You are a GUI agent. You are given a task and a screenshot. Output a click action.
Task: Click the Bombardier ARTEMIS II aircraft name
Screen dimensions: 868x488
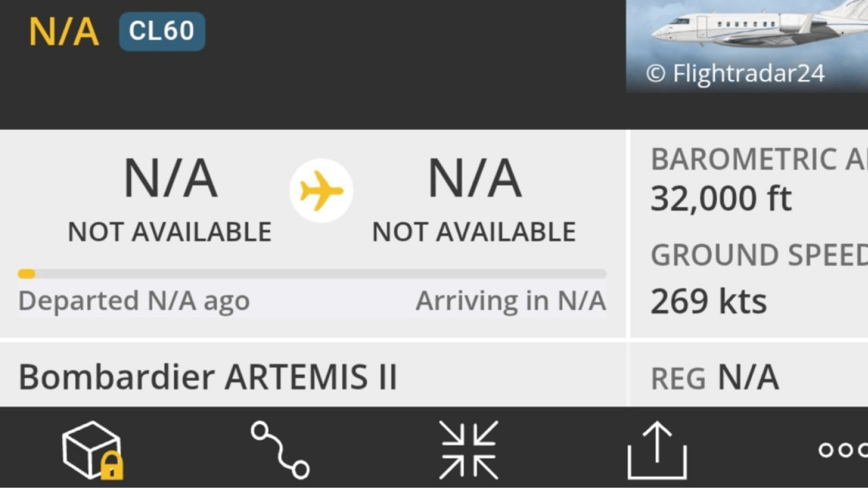(x=208, y=377)
